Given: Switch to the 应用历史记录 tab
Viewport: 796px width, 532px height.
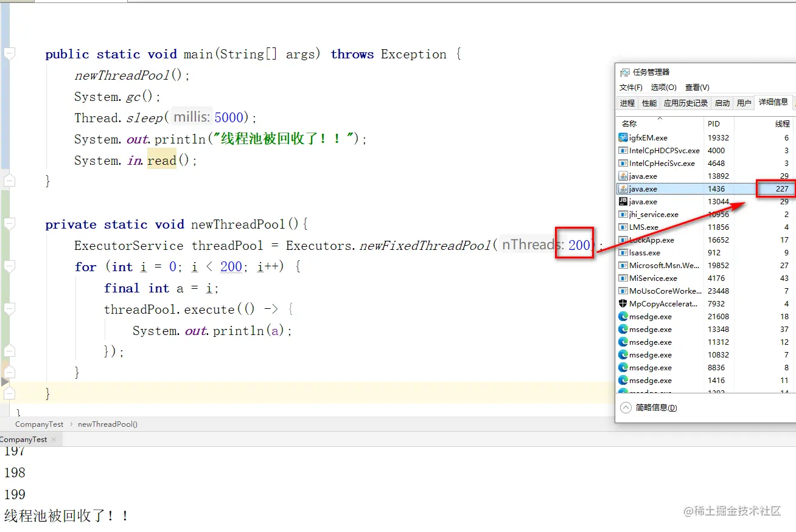Looking at the screenshot, I should pyautogui.click(x=686, y=103).
